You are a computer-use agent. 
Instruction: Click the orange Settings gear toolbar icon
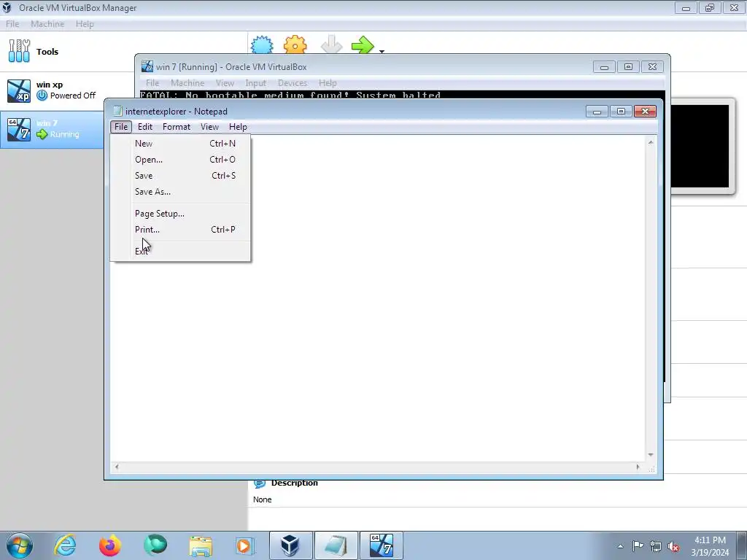tap(295, 44)
